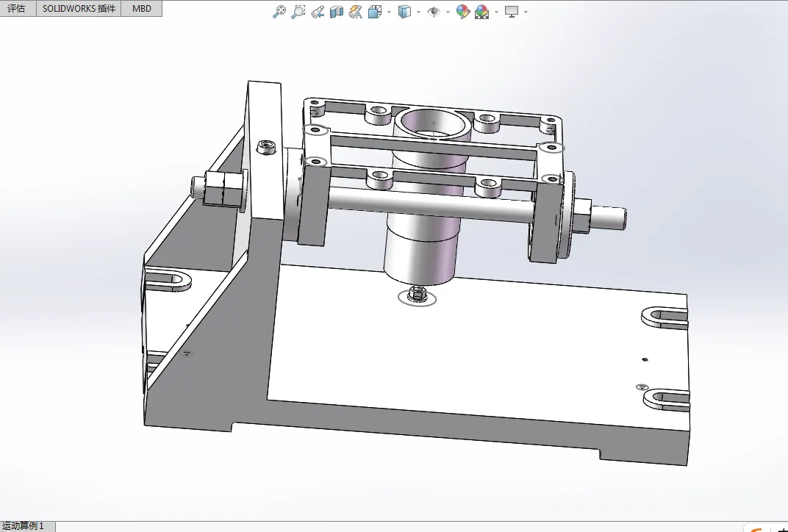The height and width of the screenshot is (532, 788).
Task: Expand the Hide/Show Items dropdown arrow
Action: point(448,12)
